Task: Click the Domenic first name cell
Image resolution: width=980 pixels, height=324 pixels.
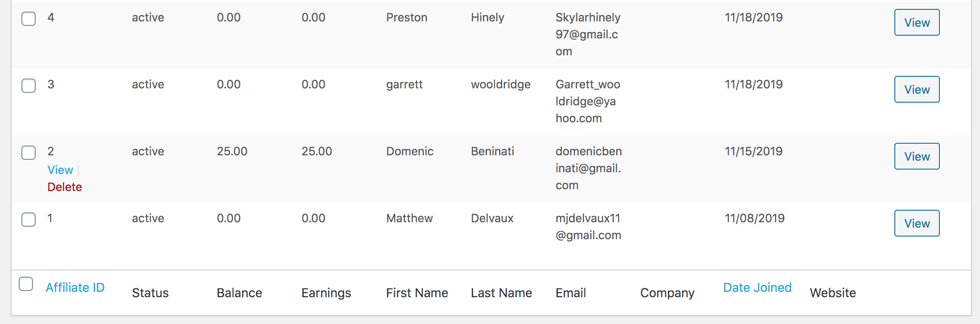Action: (x=410, y=151)
